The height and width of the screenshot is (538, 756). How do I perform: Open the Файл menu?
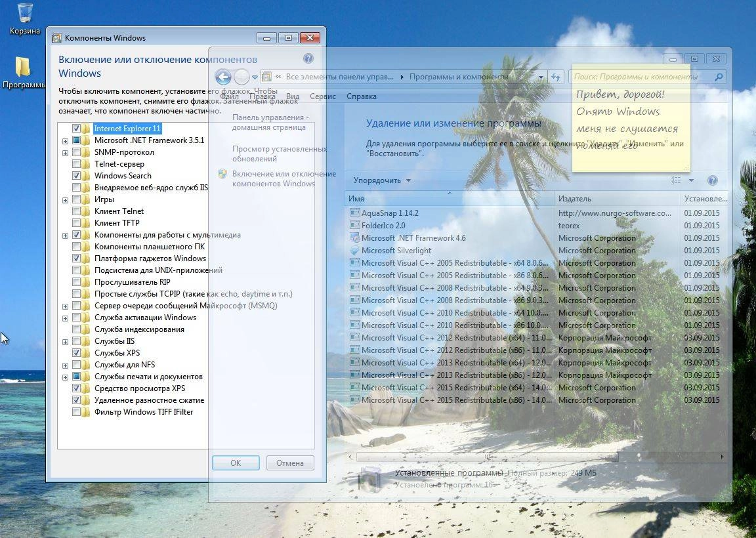tap(230, 96)
